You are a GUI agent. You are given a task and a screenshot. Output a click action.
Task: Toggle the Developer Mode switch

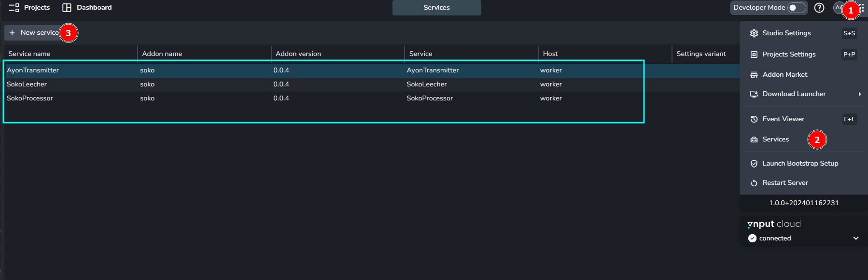point(797,8)
